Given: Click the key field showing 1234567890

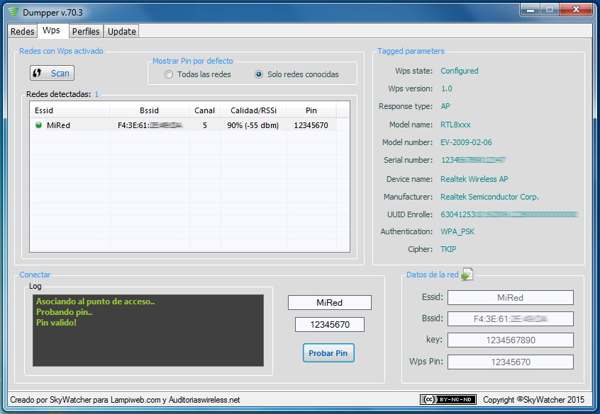Looking at the screenshot, I should point(510,340).
